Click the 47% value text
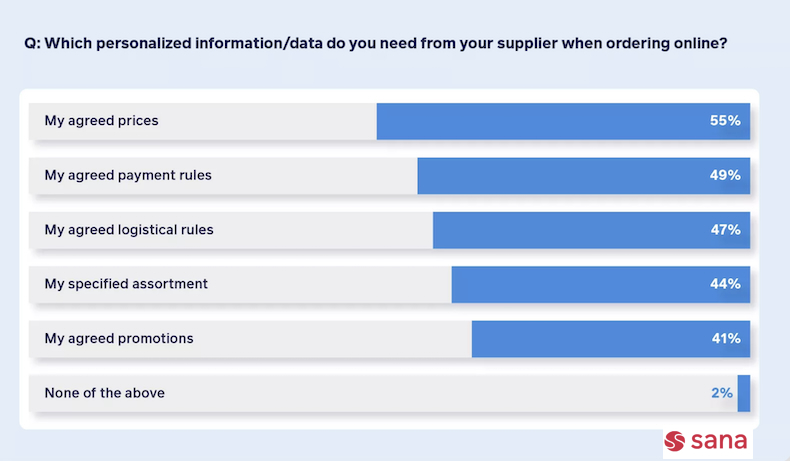Screen dimensions: 790x461 726,229
